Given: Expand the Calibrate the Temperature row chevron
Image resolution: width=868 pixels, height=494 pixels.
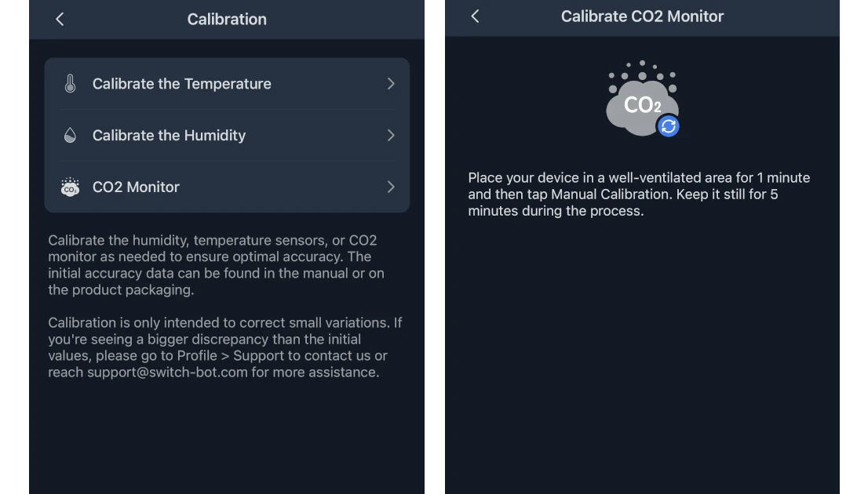Looking at the screenshot, I should click(391, 83).
